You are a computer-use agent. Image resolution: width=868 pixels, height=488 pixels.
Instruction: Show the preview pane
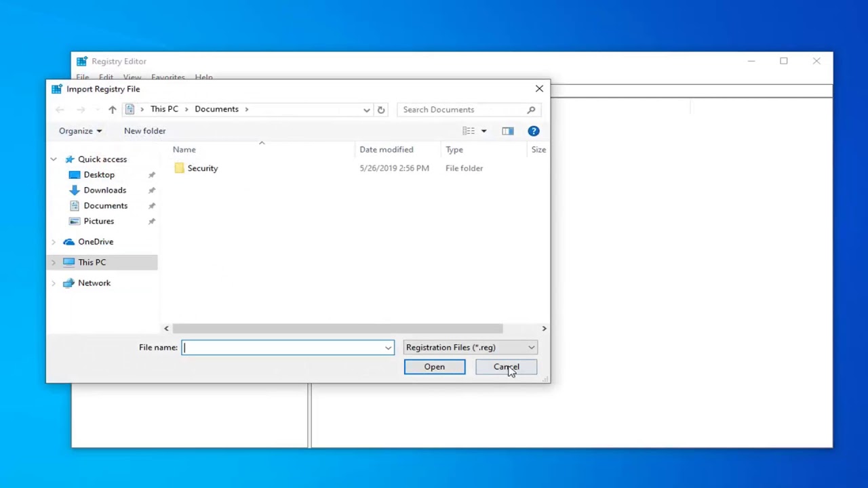point(508,131)
